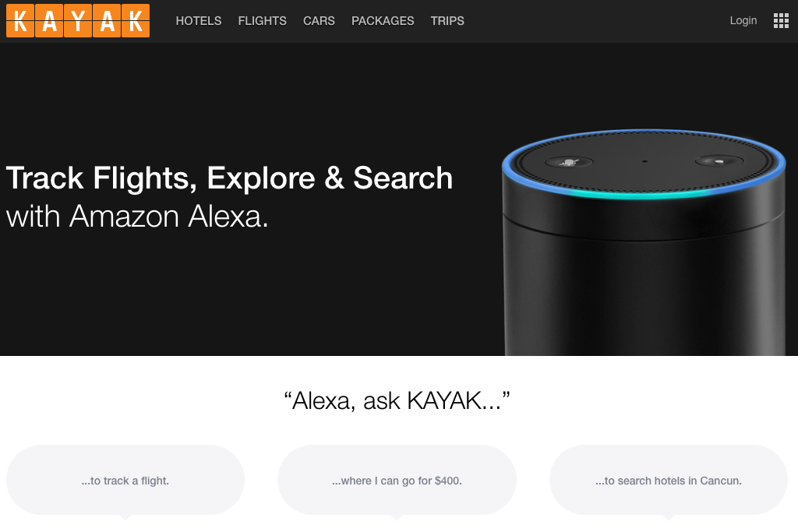The width and height of the screenshot is (798, 532).
Task: Select the 'where I can go for $400' bubble
Action: tap(397, 481)
